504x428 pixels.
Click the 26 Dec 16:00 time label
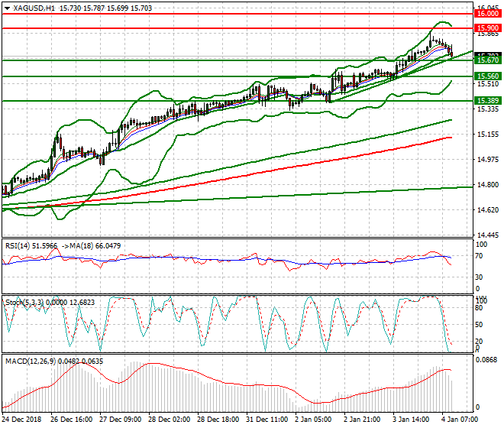[71, 420]
